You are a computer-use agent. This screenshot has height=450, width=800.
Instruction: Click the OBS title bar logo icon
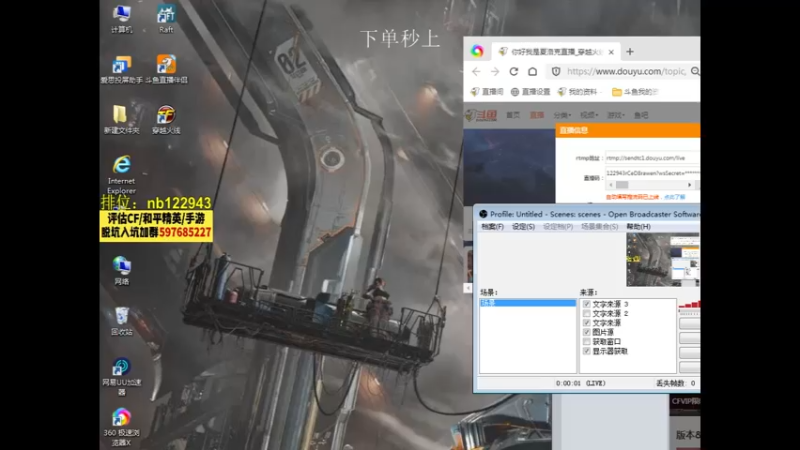click(x=483, y=214)
